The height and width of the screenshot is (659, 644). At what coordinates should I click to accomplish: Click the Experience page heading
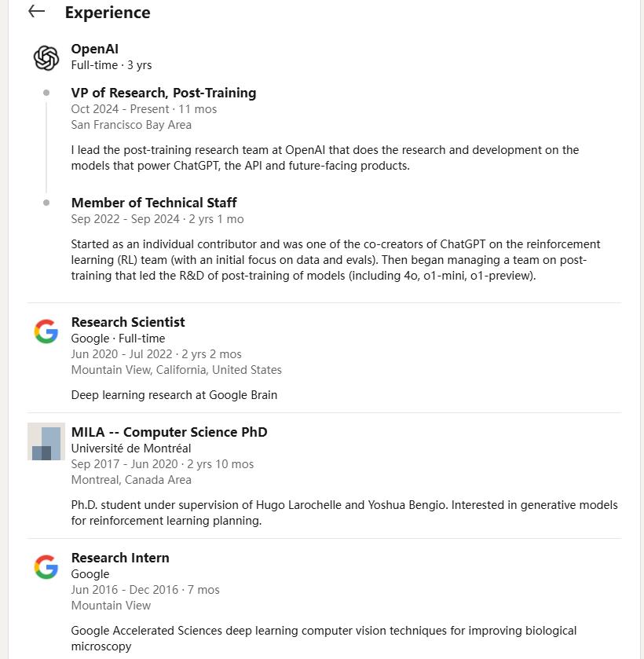point(108,13)
